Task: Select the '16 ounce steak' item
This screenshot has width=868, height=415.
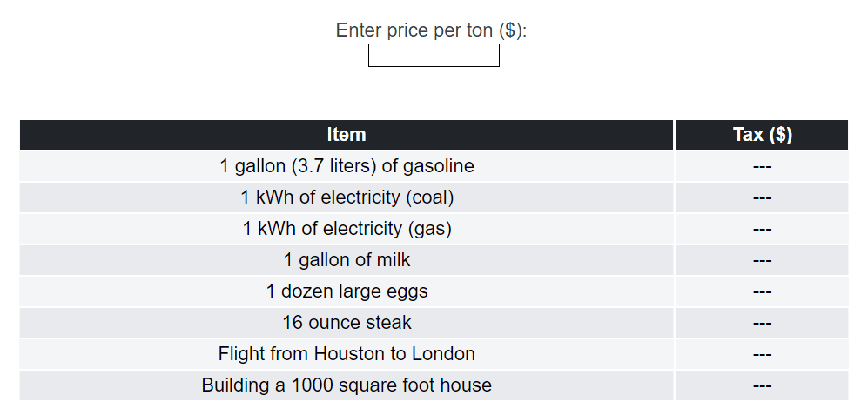Action: coord(347,323)
